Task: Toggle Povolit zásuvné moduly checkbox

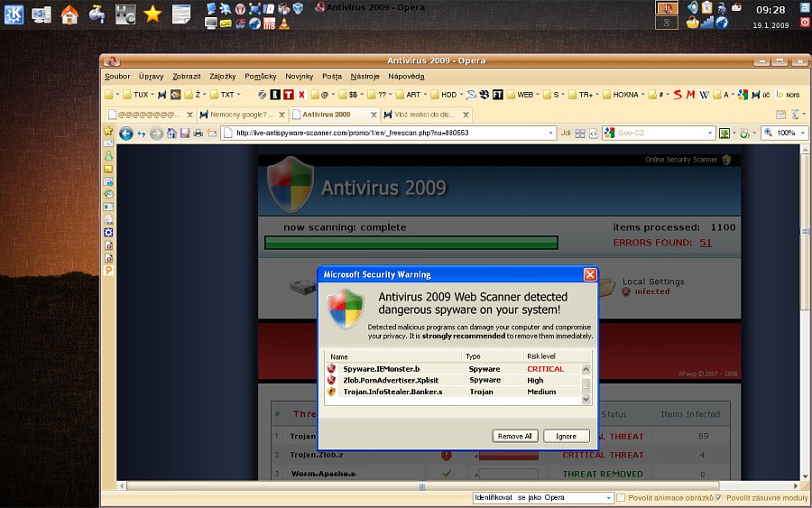Action: pos(718,498)
